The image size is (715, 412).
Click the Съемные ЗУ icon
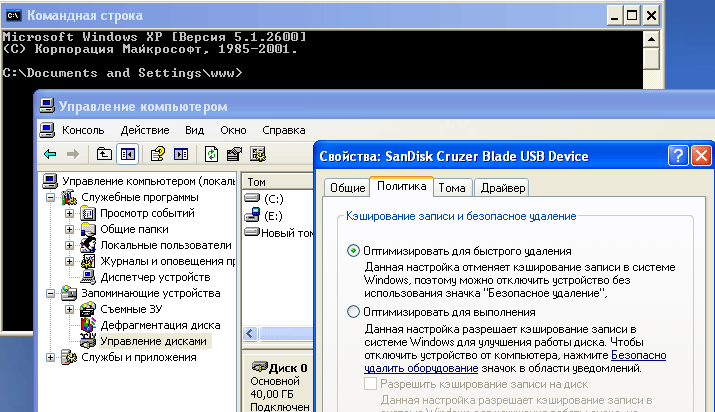click(x=88, y=309)
